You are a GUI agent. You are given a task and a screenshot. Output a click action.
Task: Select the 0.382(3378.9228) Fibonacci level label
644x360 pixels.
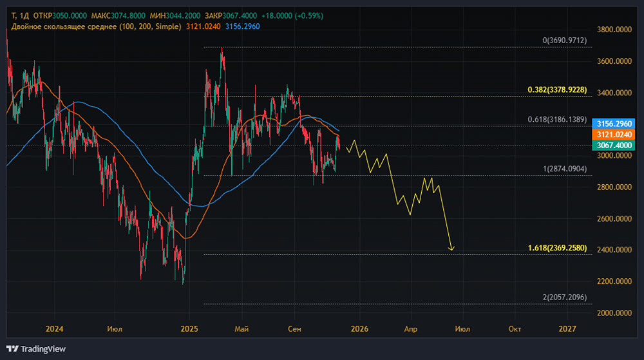tap(557, 90)
